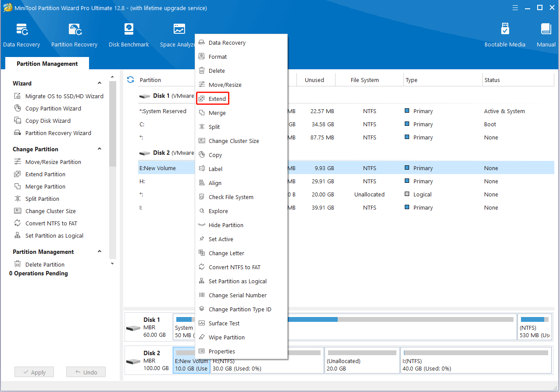Collapse the Change Partition section

click(100, 149)
